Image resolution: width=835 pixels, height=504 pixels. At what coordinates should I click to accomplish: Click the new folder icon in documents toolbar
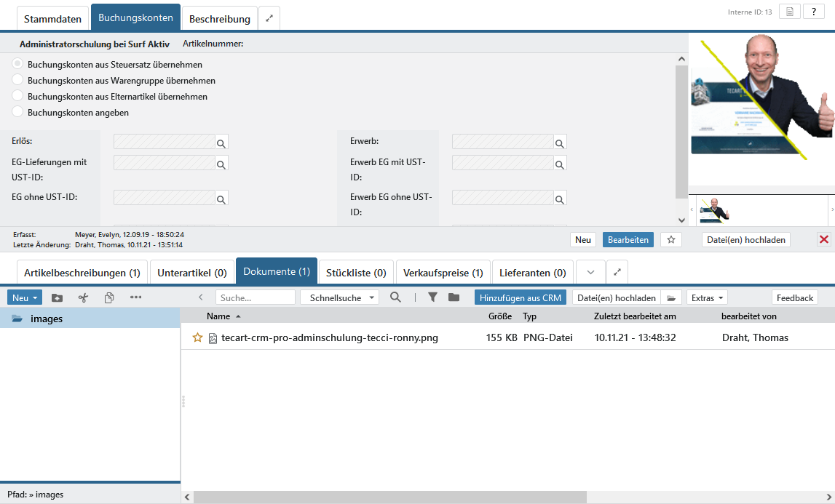[x=57, y=297]
